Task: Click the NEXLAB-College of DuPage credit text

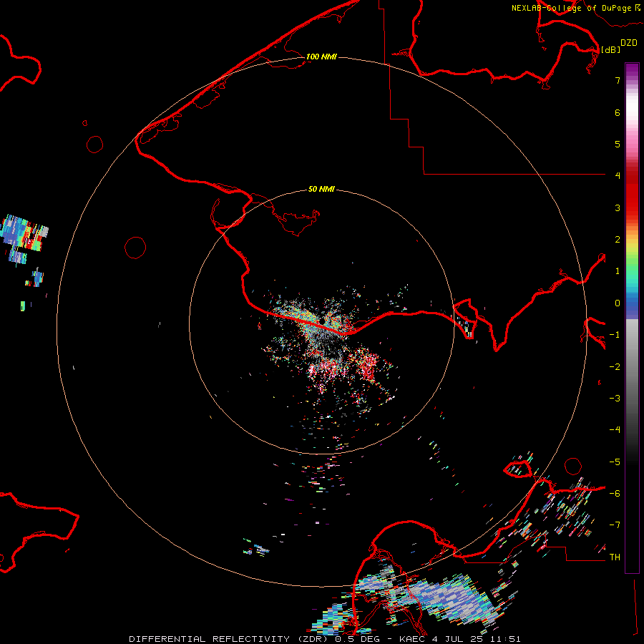Action: tap(575, 8)
